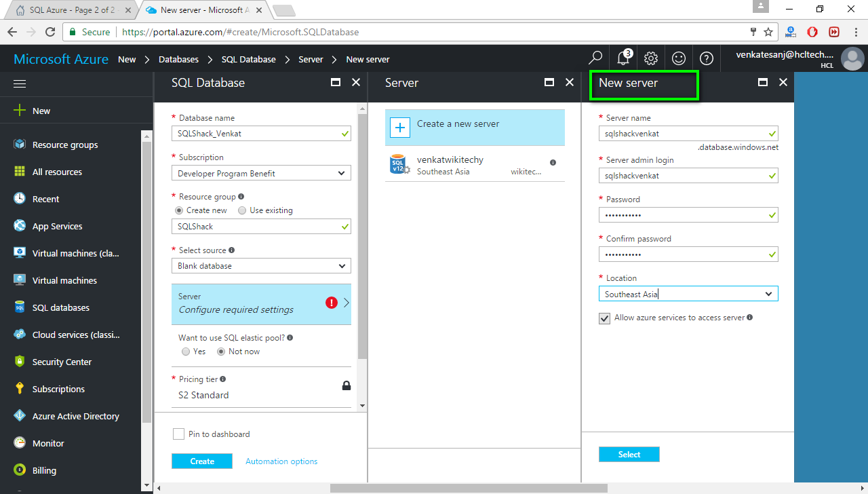Image resolution: width=868 pixels, height=494 pixels.
Task: Open the Pricing tier S2 Standard setting
Action: click(261, 387)
